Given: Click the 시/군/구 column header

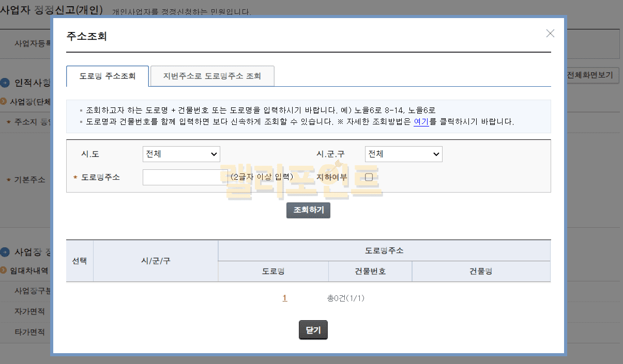Looking at the screenshot, I should [156, 261].
